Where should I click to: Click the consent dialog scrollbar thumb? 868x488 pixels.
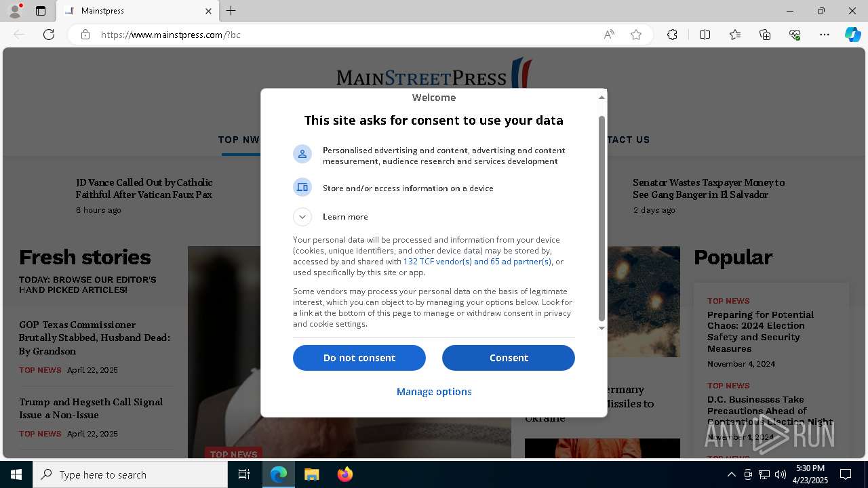(x=601, y=218)
